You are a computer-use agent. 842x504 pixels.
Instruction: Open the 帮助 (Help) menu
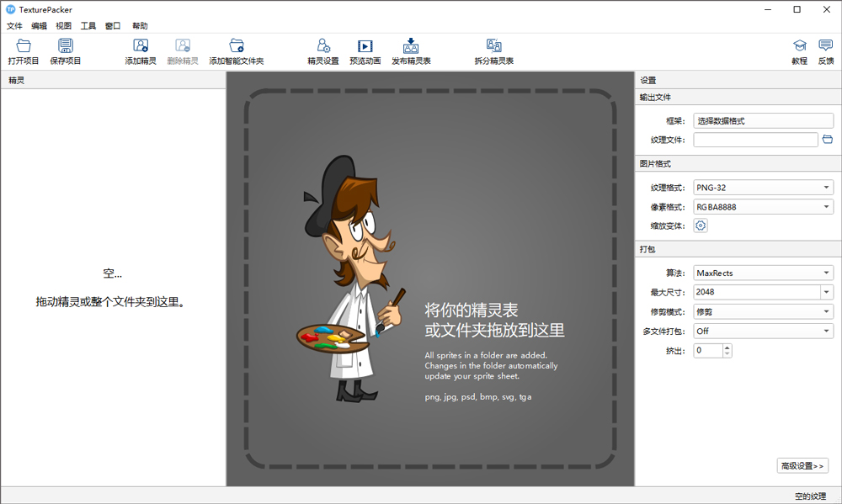tap(140, 26)
